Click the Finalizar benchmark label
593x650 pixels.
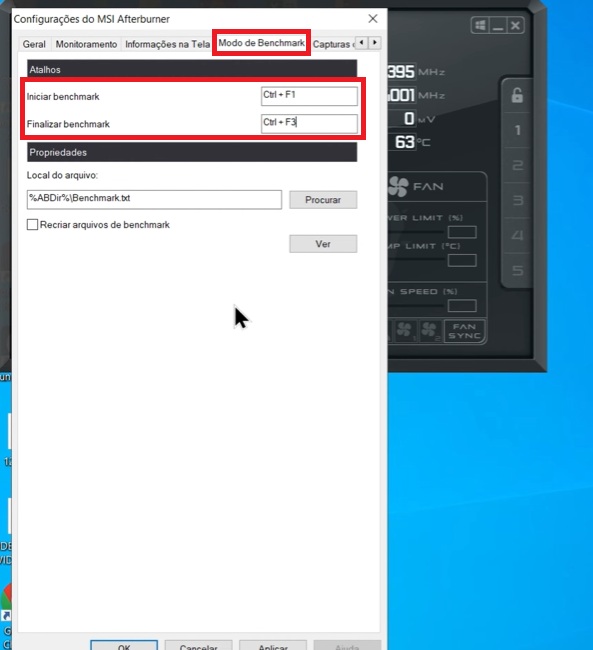tap(68, 124)
